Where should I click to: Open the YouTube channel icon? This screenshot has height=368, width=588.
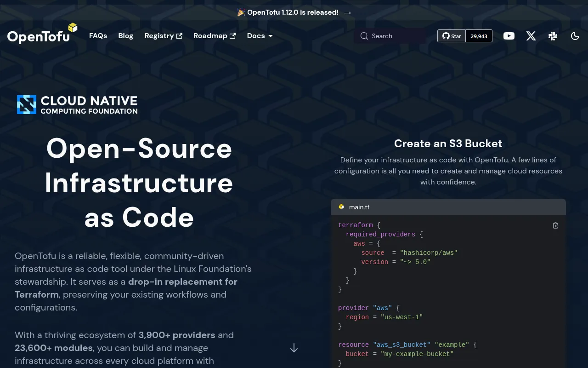[509, 36]
